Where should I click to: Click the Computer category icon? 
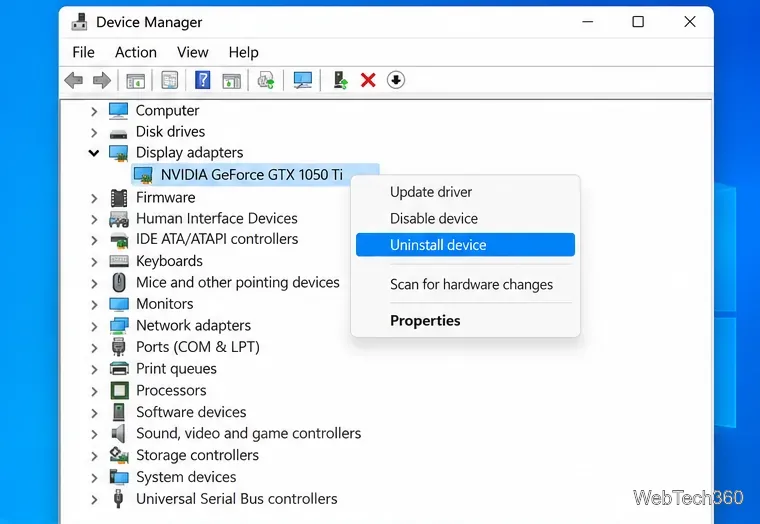pyautogui.click(x=118, y=111)
